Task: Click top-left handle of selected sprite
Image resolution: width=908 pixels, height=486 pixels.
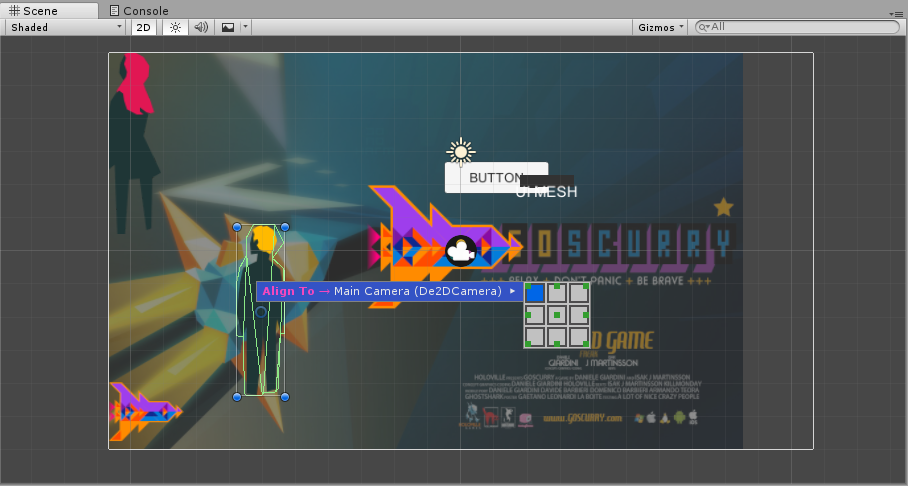Action: click(237, 227)
